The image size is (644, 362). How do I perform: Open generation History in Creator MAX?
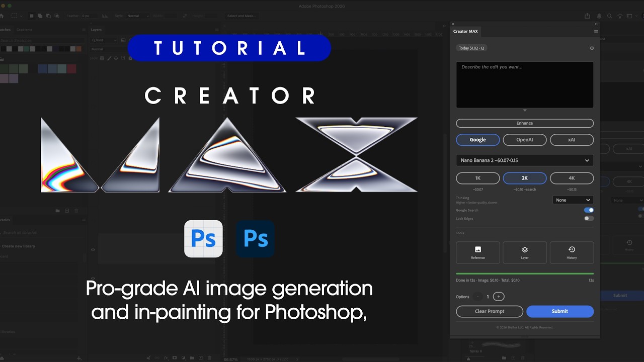click(x=572, y=252)
